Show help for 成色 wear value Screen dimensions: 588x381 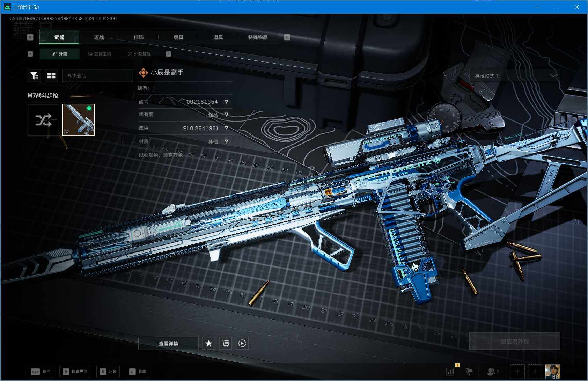coord(227,128)
